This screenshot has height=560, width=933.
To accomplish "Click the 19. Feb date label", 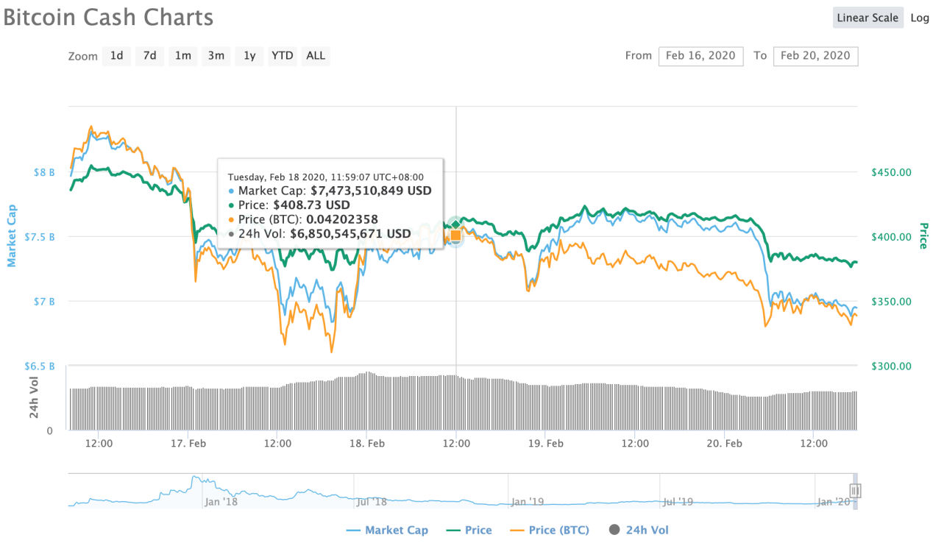I will (545, 444).
